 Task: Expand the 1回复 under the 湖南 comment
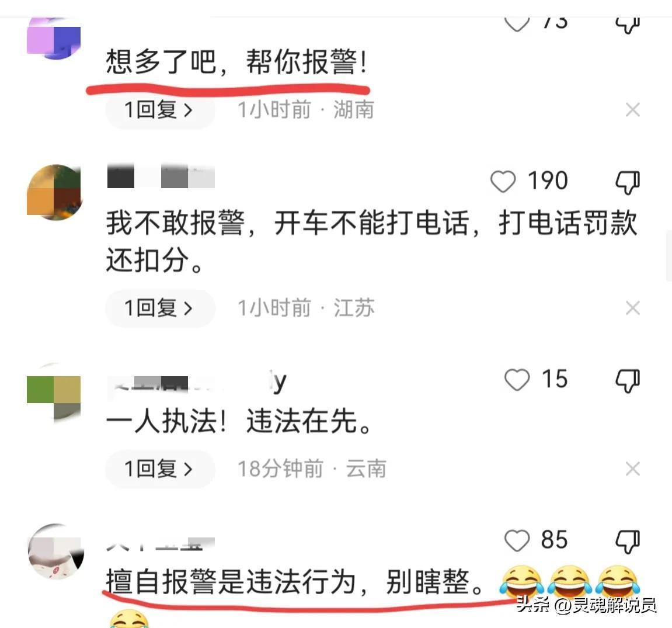click(160, 110)
